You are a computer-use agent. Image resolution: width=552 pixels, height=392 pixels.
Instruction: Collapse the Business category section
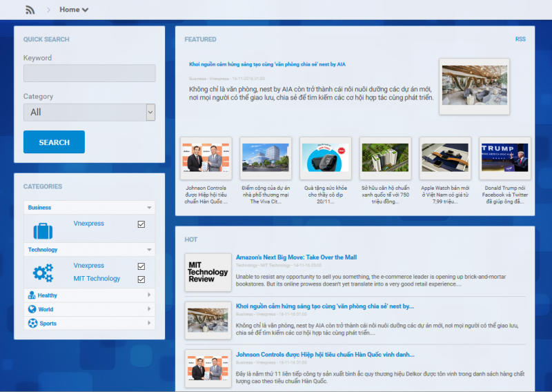pyautogui.click(x=149, y=208)
